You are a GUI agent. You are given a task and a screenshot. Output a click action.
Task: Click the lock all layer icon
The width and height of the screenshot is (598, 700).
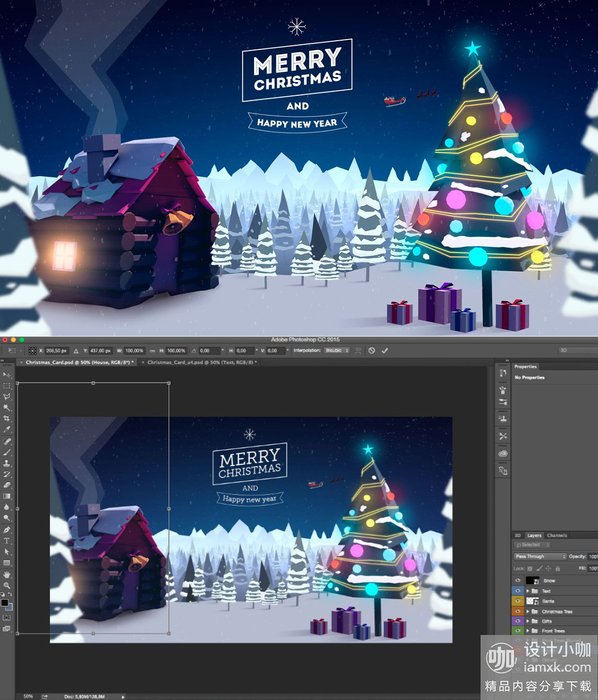pyautogui.click(x=557, y=569)
